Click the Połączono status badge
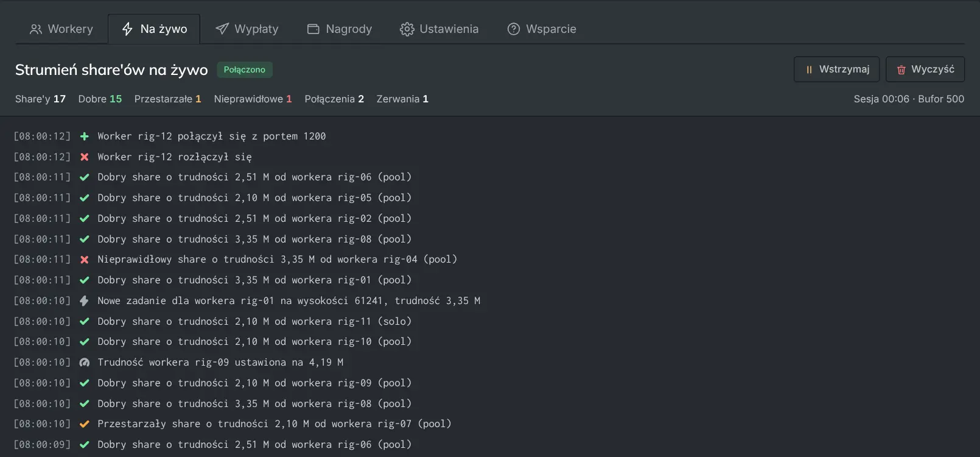 244,69
